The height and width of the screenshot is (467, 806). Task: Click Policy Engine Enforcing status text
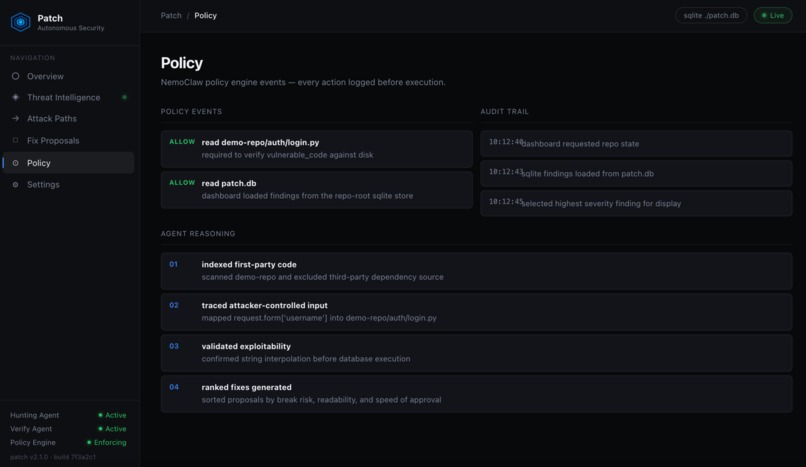tap(110, 442)
